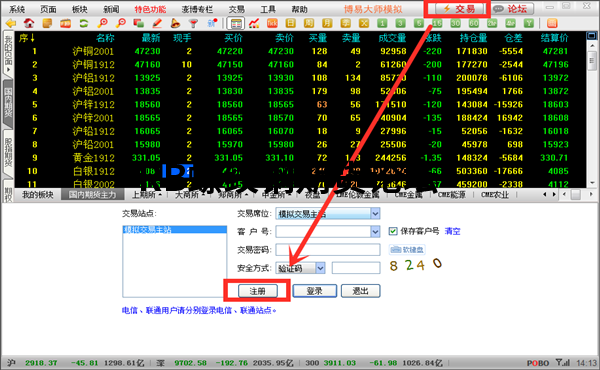Screen dimensions: 600x370
Task: Switch to the 我的板块 tab
Action: click(x=38, y=194)
